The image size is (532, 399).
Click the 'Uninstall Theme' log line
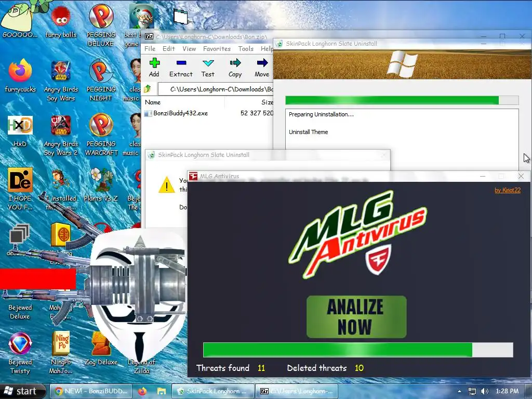(x=309, y=132)
